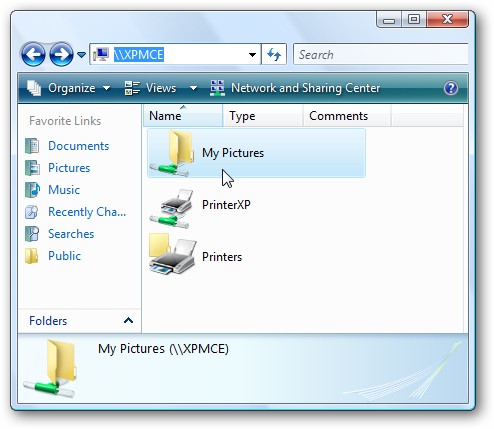Select the Printers folder icon
This screenshot has height=429, width=494.
pos(172,254)
